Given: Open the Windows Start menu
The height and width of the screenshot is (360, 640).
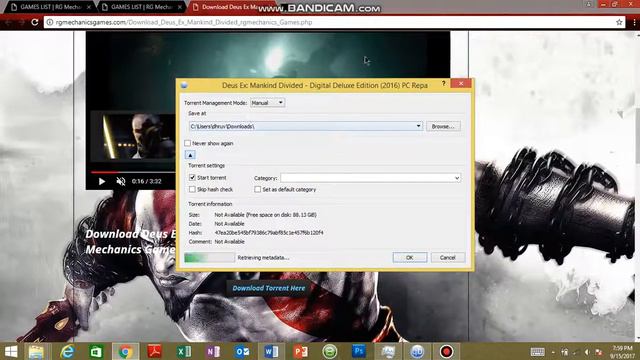Looking at the screenshot, I should click(x=11, y=351).
